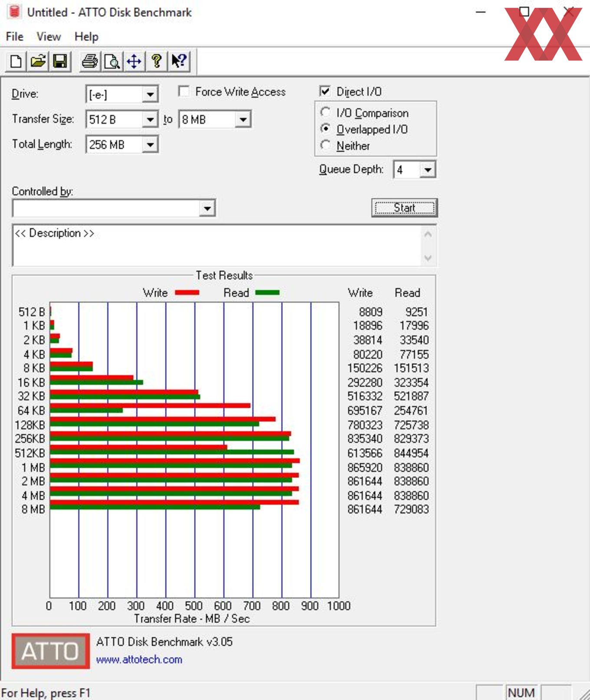590x700 pixels.
Task: Click the ATTO app icon in title bar
Action: [14, 12]
